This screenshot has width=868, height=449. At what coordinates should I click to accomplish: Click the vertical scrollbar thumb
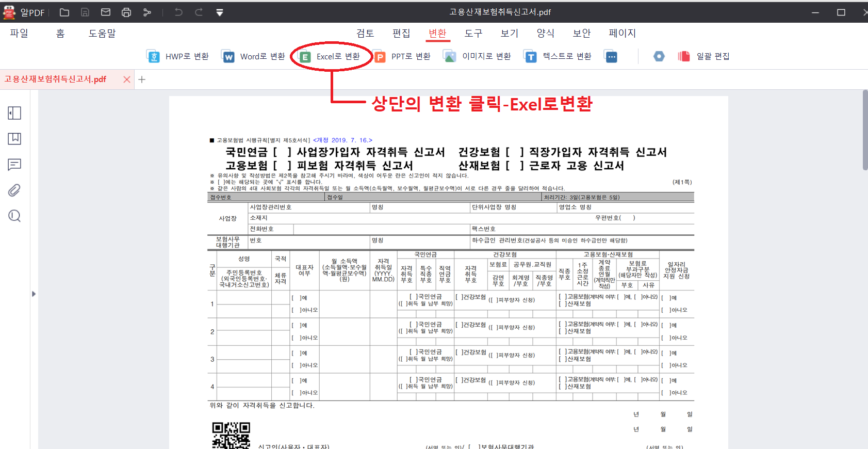(865, 130)
